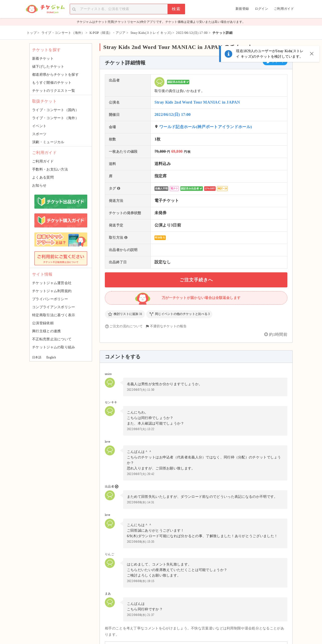Close the notification popup with X
This screenshot has height=644, width=322.
(x=311, y=54)
